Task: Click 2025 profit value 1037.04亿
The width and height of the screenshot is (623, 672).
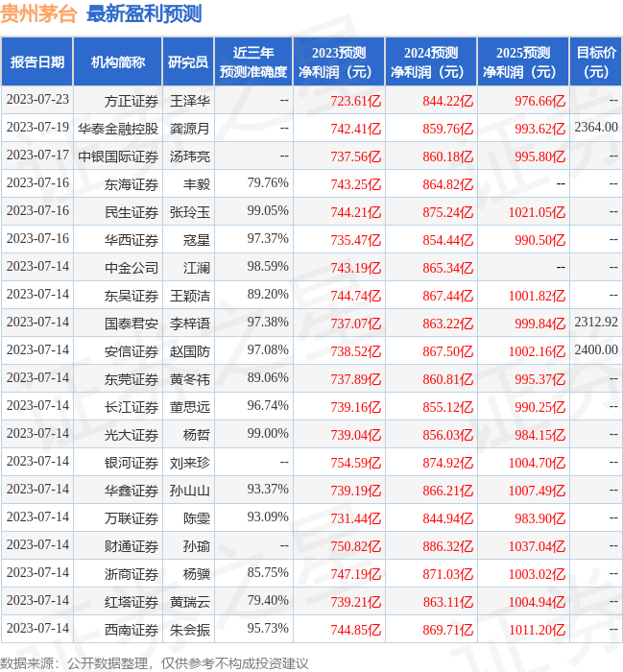Action: [x=537, y=547]
